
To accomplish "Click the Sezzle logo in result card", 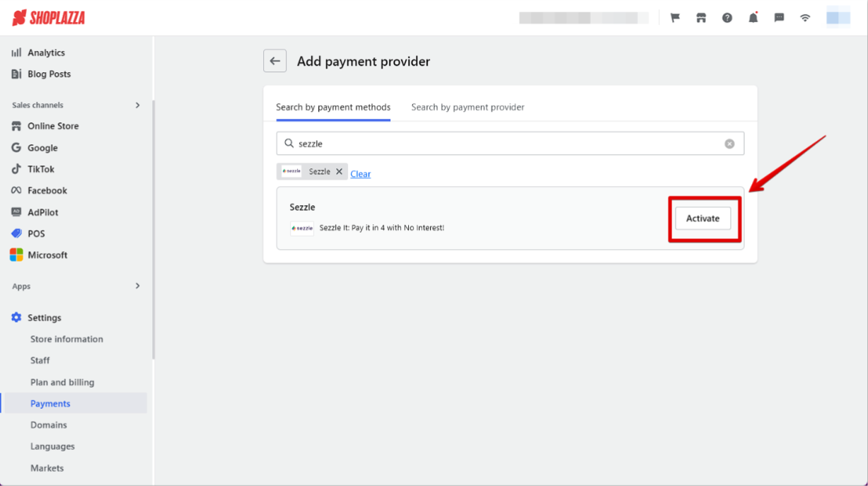I will [x=302, y=228].
